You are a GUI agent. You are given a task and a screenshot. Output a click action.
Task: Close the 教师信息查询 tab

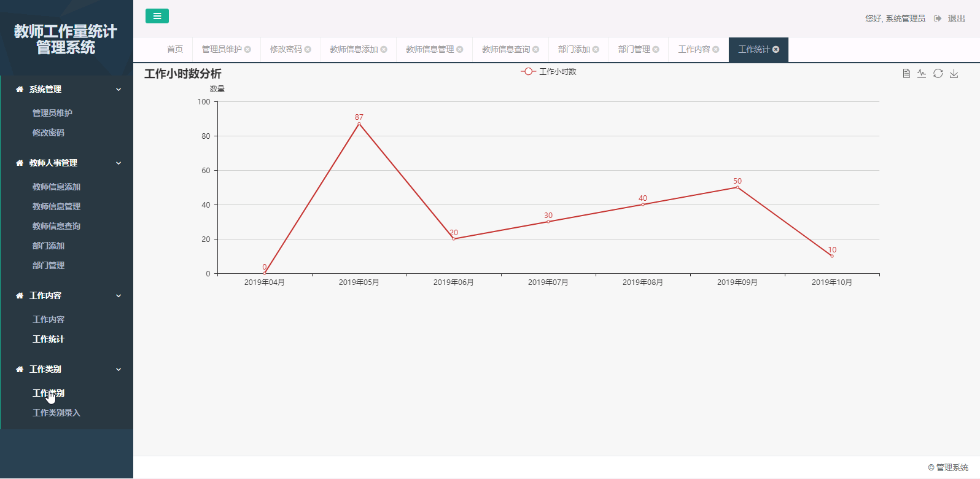click(x=536, y=49)
